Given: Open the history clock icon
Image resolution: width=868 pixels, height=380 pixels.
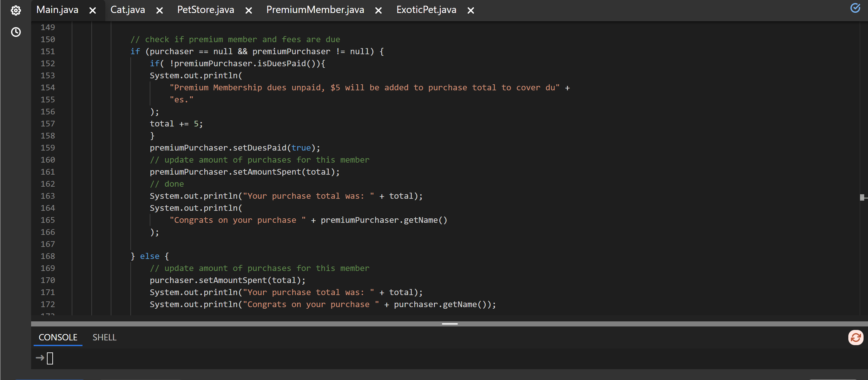Looking at the screenshot, I should click(x=16, y=32).
